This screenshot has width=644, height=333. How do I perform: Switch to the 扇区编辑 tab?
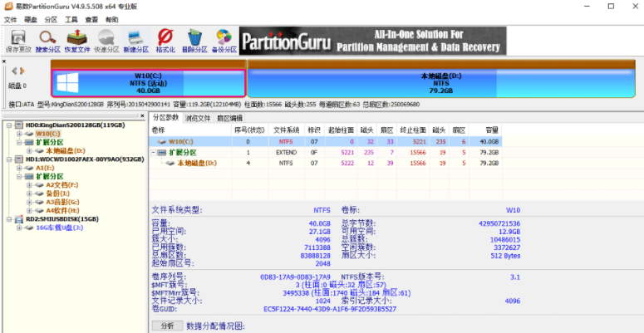pyautogui.click(x=229, y=118)
